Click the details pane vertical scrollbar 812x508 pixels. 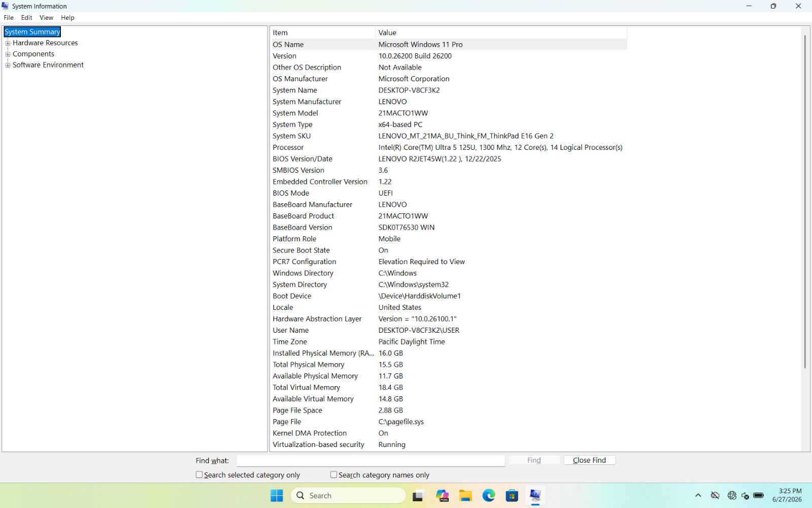pos(805,202)
